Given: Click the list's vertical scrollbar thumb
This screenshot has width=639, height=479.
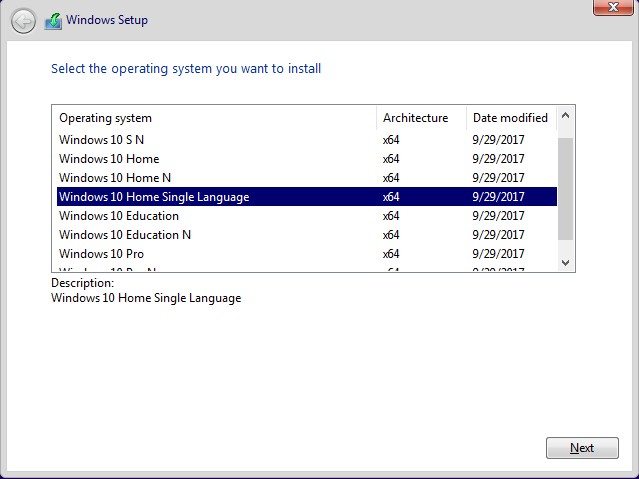Looking at the screenshot, I should tap(565, 189).
